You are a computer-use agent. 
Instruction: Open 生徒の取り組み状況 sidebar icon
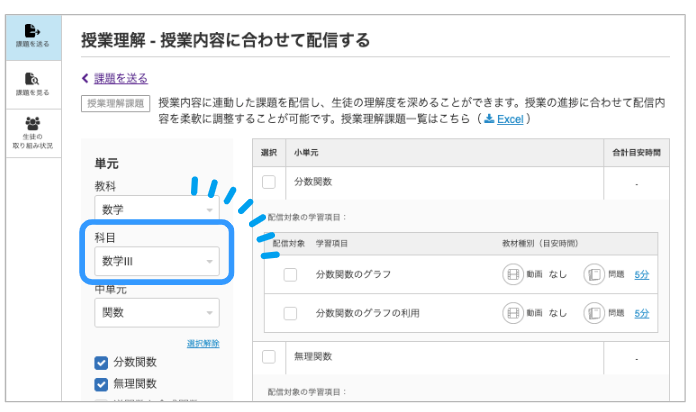tap(32, 123)
